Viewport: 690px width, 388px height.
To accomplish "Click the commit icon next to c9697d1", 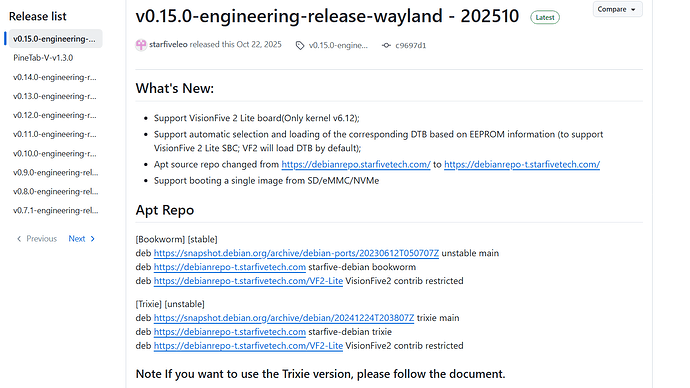I will pos(386,45).
